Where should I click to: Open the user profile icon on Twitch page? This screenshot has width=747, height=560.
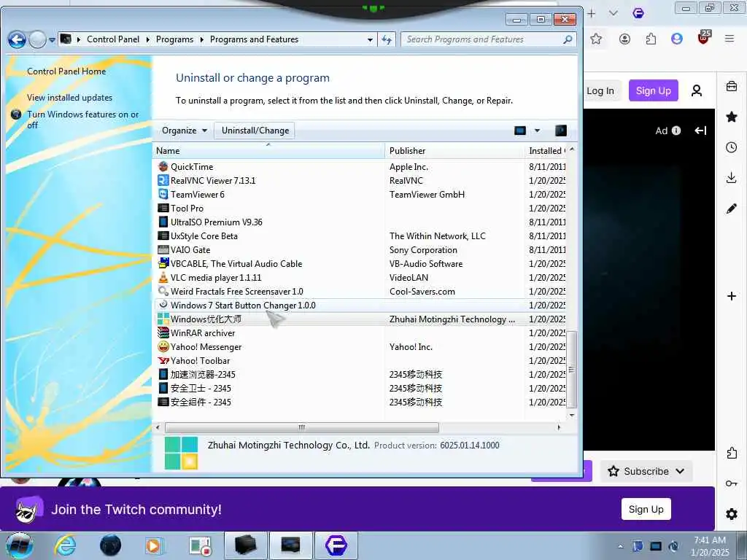pyautogui.click(x=696, y=90)
